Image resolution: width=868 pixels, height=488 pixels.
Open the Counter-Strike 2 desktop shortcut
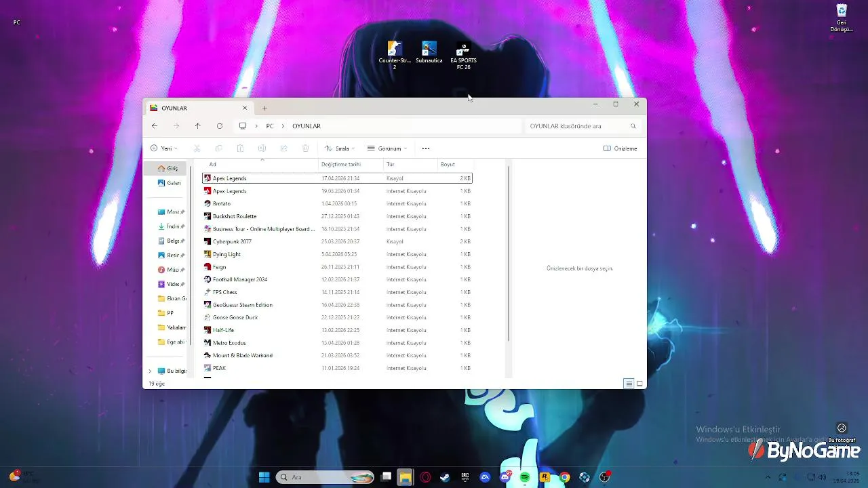395,56
